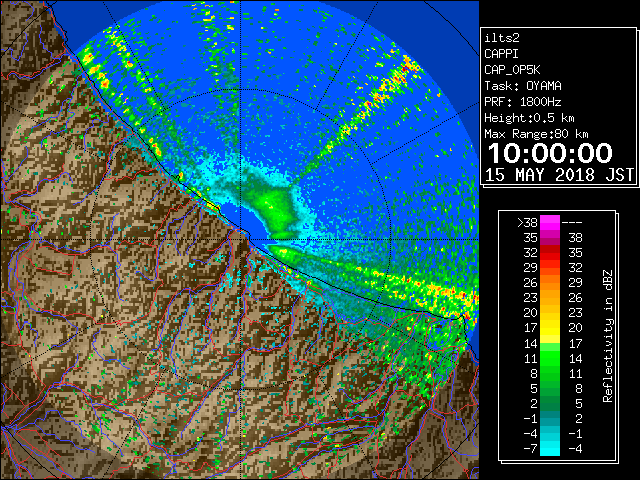
Task: Pick the cyan -7 dBZ legend swatch
Action: tap(550, 449)
